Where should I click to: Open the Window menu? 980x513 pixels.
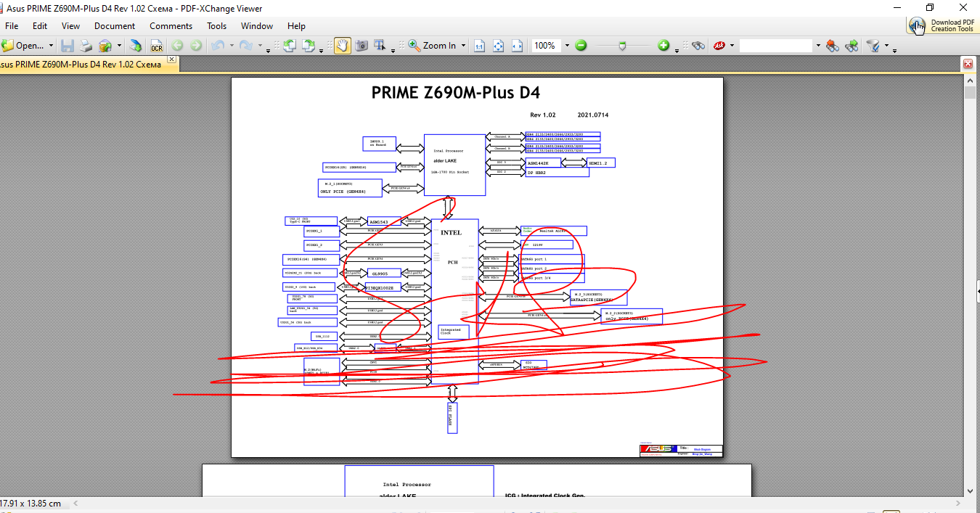257,25
